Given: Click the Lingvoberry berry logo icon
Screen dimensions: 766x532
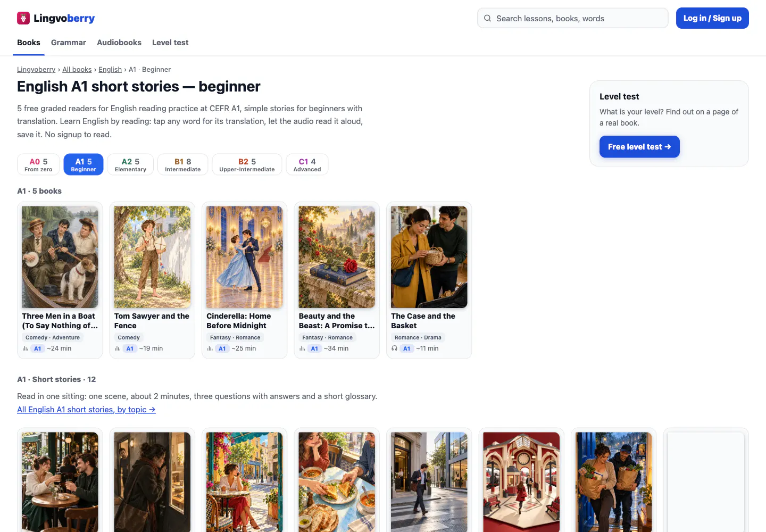Looking at the screenshot, I should tap(23, 18).
